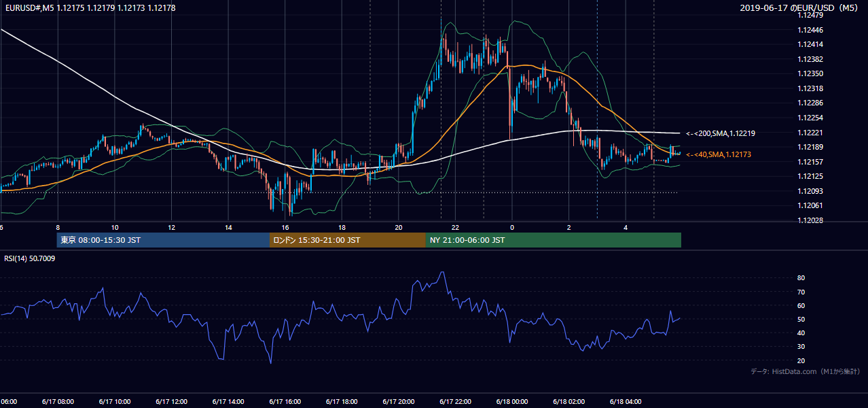
Task: Click price axis value 1.12189
Action: click(x=810, y=147)
